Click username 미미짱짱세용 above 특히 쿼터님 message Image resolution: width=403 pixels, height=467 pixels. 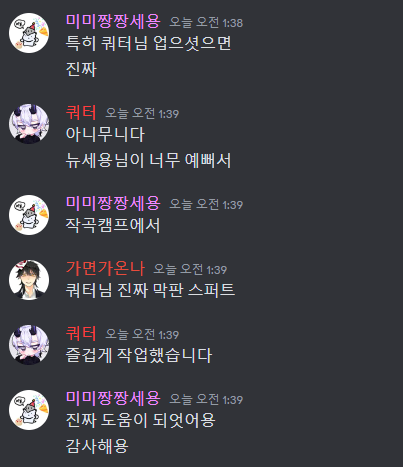pyautogui.click(x=113, y=21)
